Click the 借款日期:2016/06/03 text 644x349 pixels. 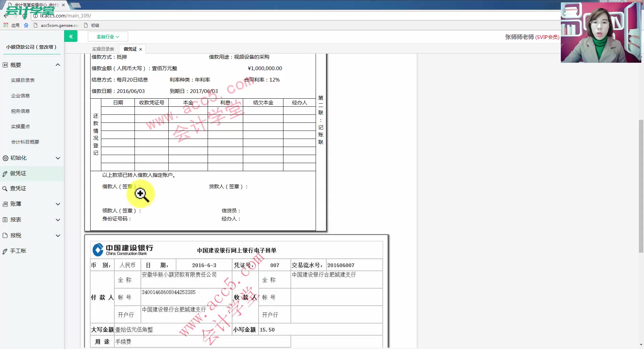118,91
